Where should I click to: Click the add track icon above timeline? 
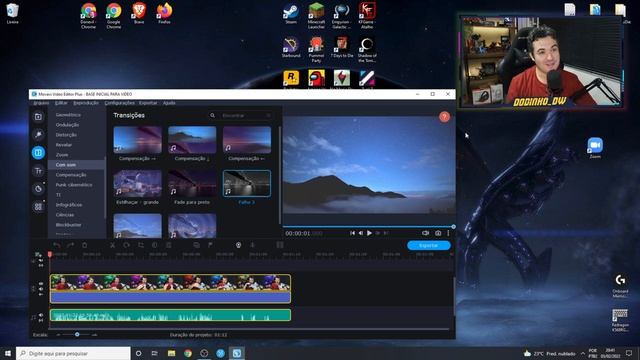(x=38, y=254)
